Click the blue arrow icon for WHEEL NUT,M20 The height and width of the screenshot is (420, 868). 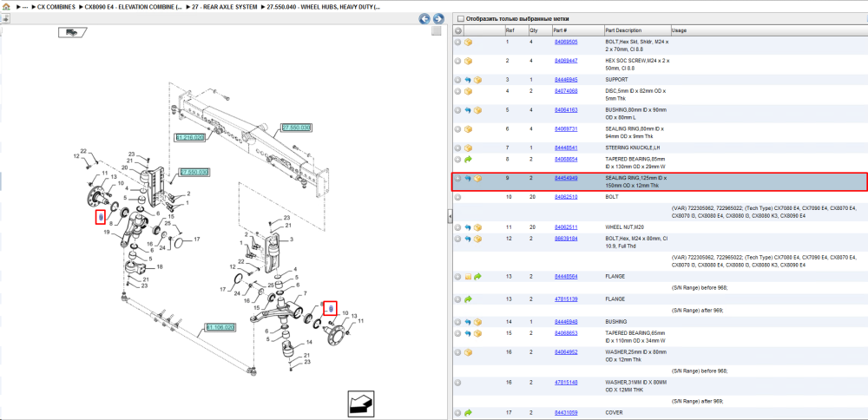pos(468,227)
